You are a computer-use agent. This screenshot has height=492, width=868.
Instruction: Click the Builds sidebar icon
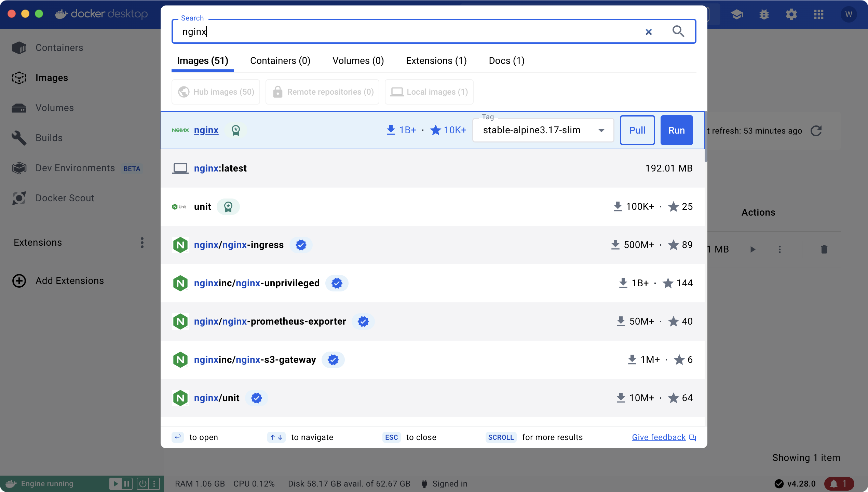19,138
